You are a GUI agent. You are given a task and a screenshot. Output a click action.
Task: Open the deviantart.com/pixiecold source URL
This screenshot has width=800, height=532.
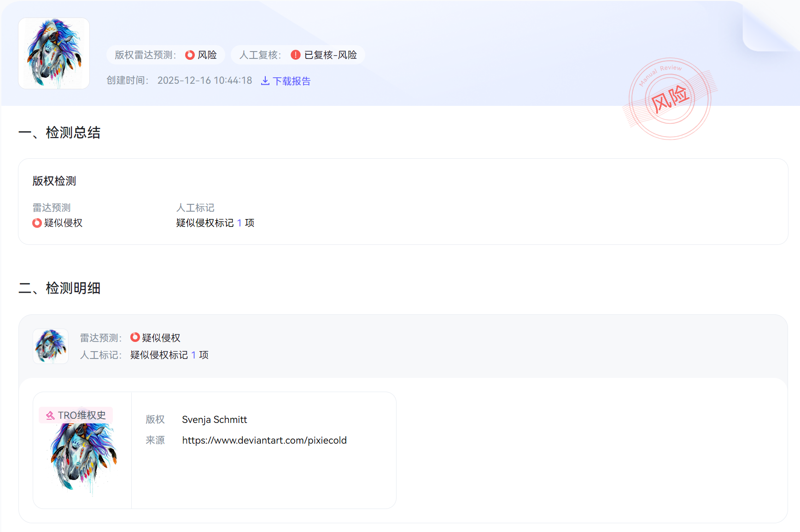click(264, 440)
